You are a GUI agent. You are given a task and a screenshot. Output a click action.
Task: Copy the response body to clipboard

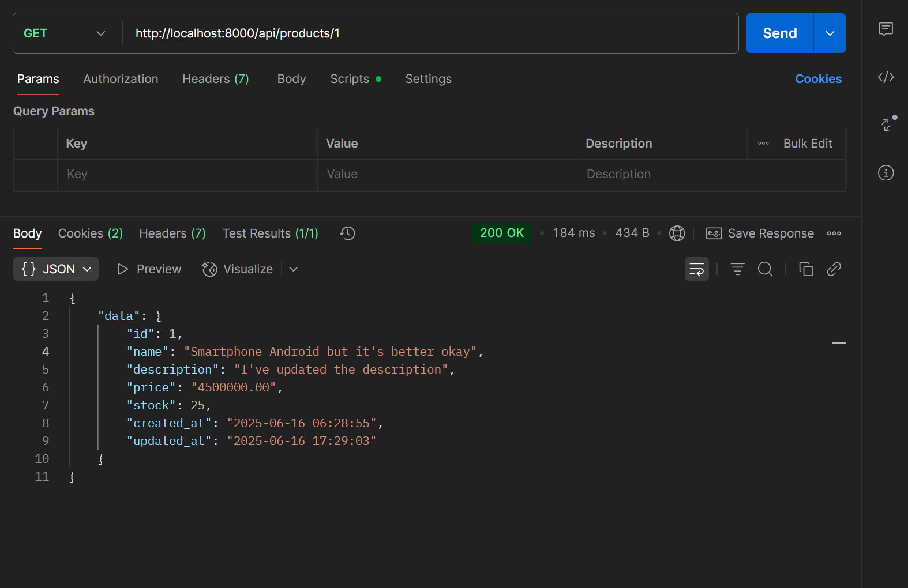coord(806,269)
